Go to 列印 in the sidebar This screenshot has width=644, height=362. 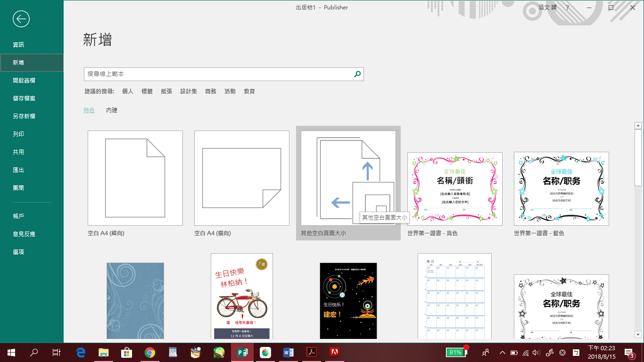pyautogui.click(x=18, y=134)
